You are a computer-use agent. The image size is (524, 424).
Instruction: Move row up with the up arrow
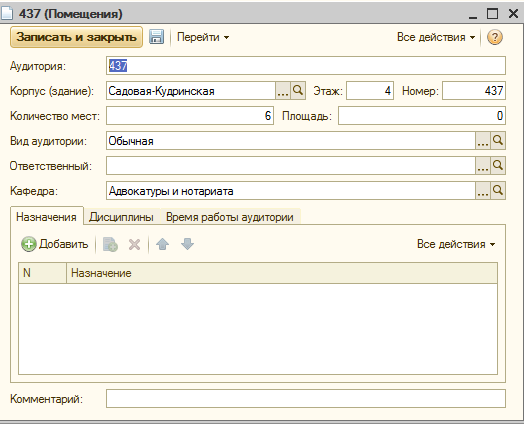(x=162, y=244)
